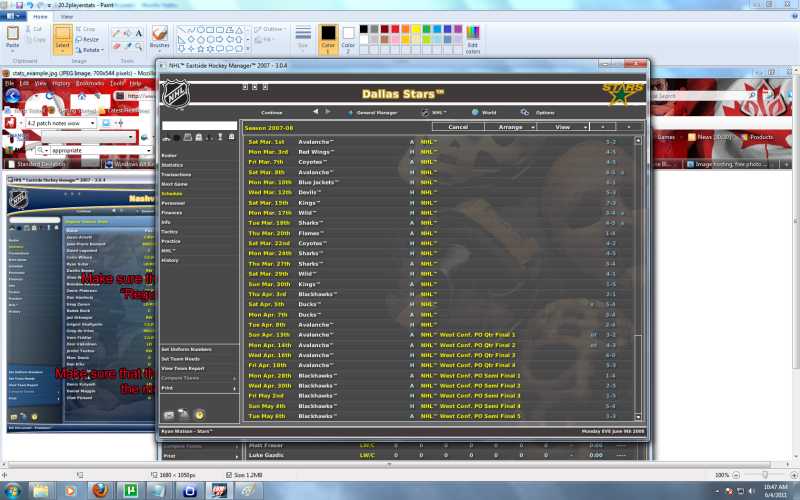Select Color 2 white swatch
Viewport: 800px width, 500px height.
348,34
